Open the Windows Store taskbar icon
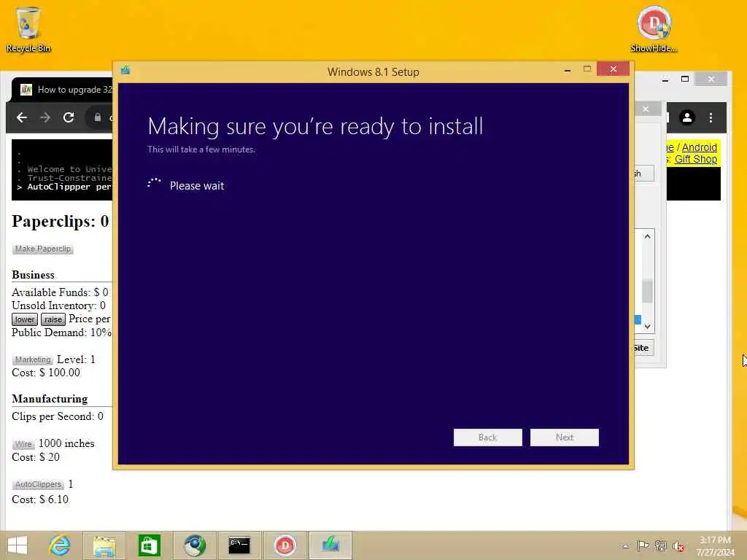 pyautogui.click(x=149, y=545)
